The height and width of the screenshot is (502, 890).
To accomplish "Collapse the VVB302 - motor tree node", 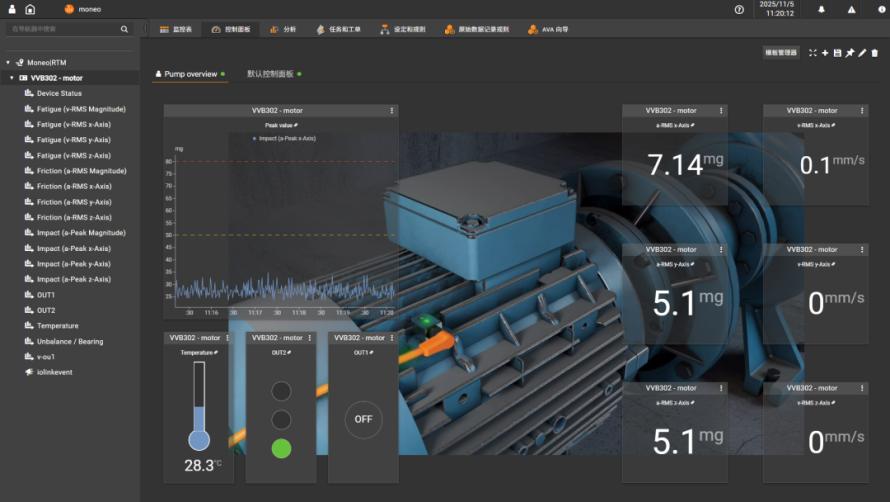I will coord(11,78).
